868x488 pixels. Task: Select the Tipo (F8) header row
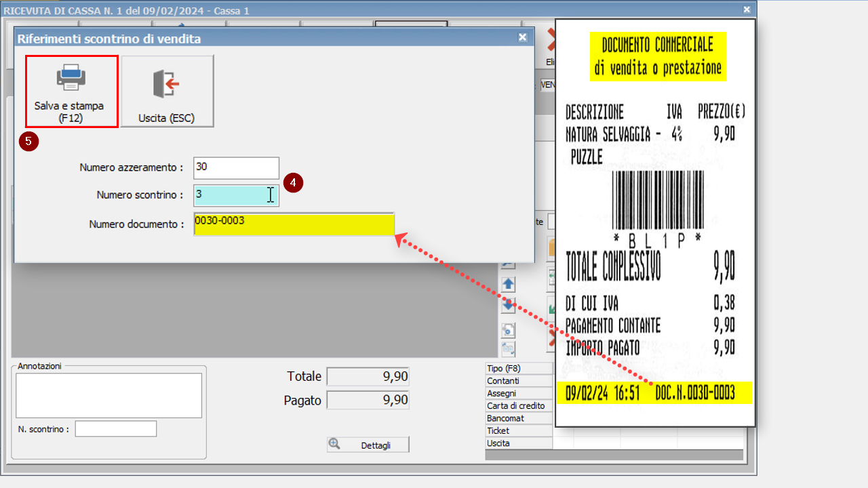click(x=519, y=368)
